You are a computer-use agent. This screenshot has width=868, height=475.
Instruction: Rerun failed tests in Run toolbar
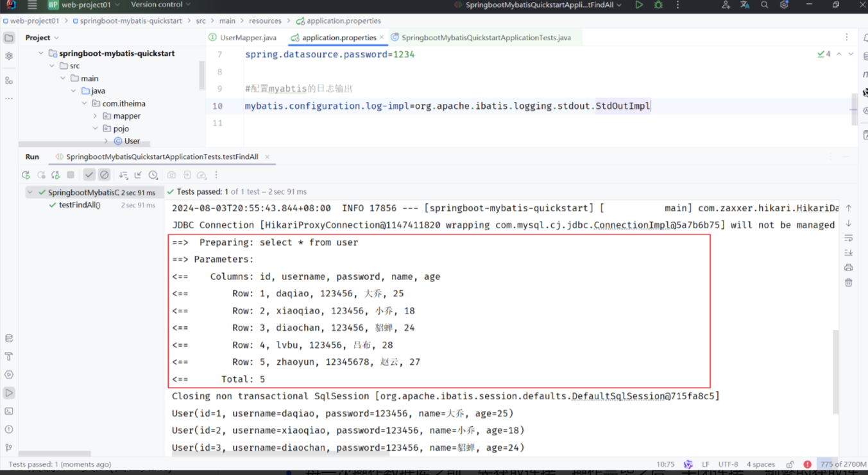point(41,175)
